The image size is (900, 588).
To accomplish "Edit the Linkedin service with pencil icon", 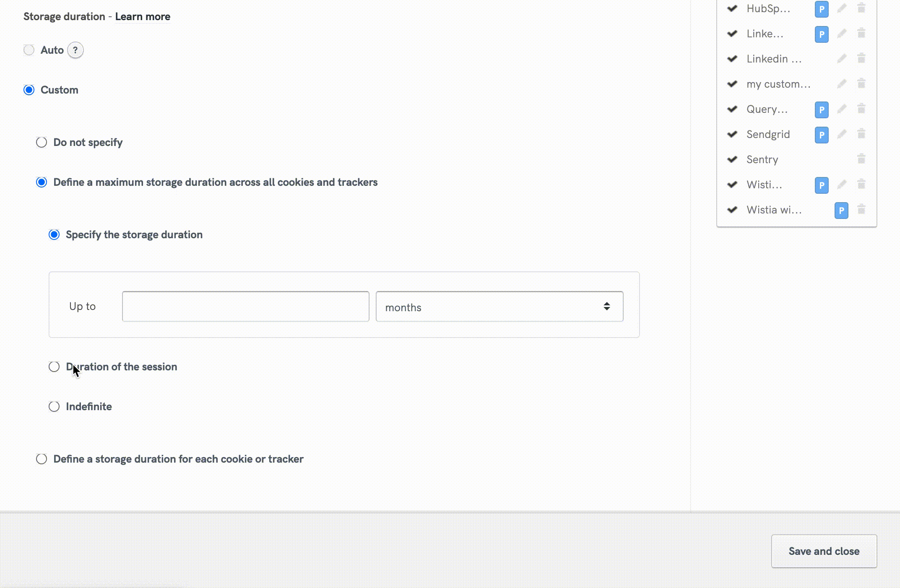I will [x=841, y=59].
